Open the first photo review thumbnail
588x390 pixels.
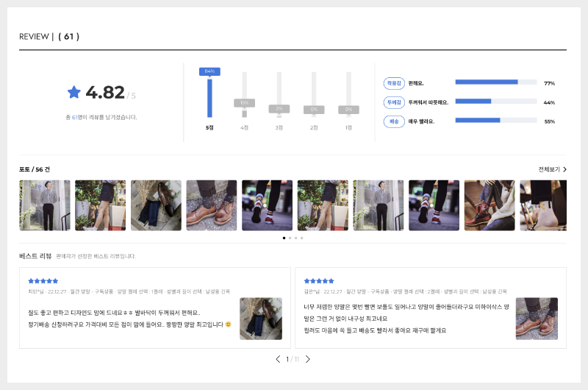click(45, 205)
